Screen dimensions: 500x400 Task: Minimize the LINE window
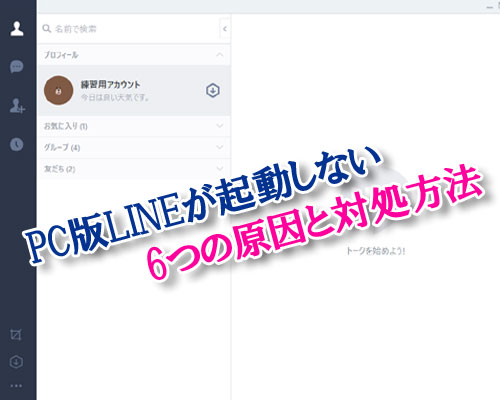[x=489, y=7]
